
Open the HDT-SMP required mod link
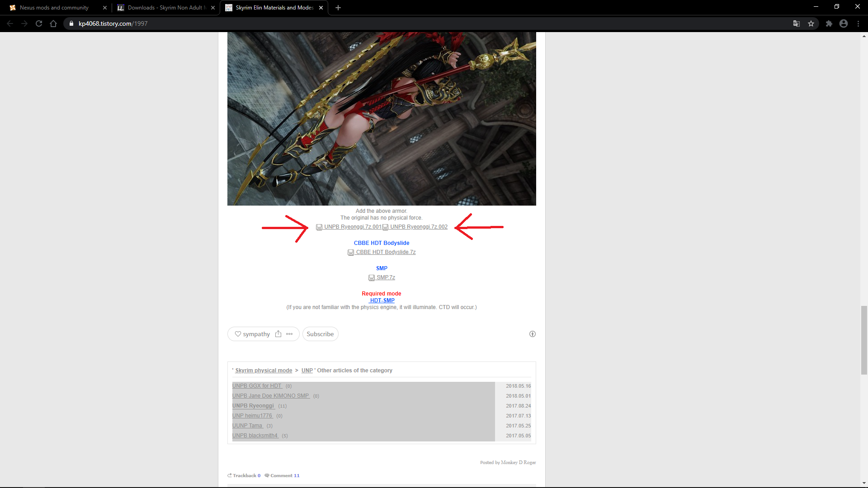tap(382, 300)
